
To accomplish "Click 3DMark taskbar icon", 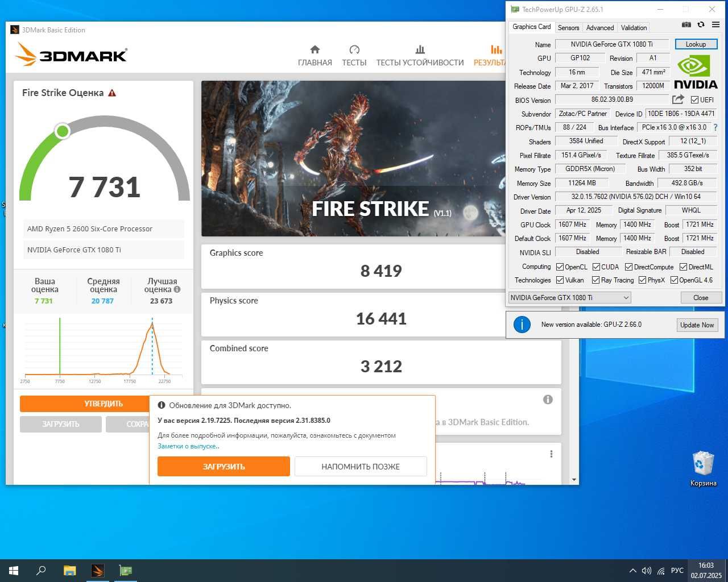I will point(97,571).
